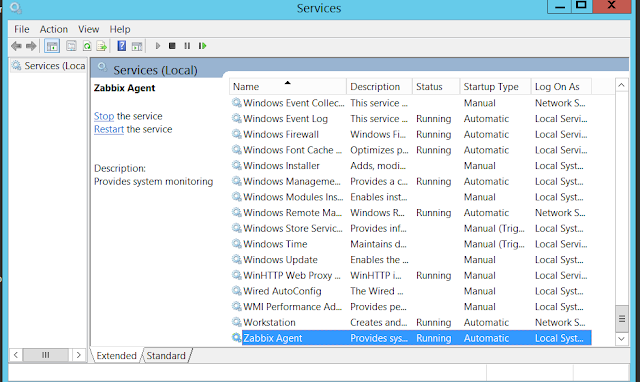Image resolution: width=640 pixels, height=382 pixels.
Task: Click the Start Service play icon
Action: (158, 46)
